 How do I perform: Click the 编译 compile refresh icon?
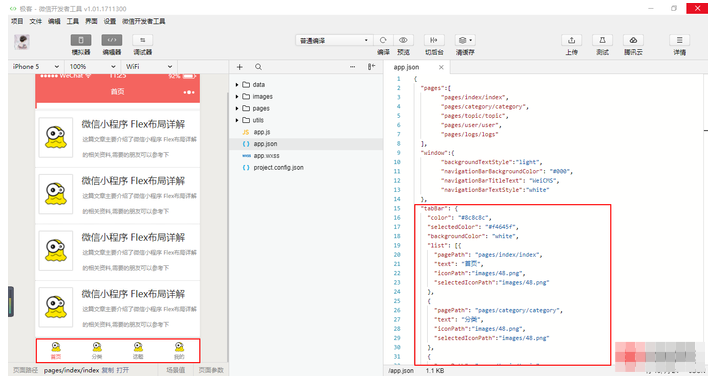[x=383, y=40]
